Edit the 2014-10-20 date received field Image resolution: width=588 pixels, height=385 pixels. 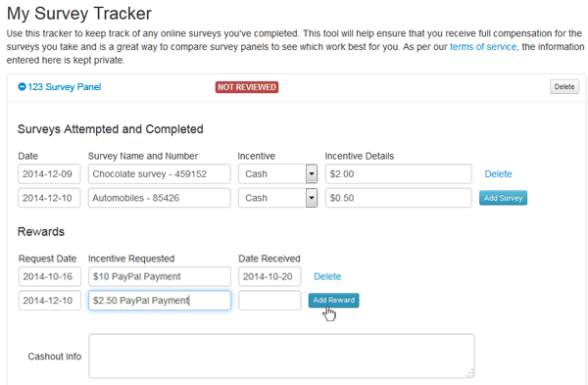pyautogui.click(x=269, y=276)
